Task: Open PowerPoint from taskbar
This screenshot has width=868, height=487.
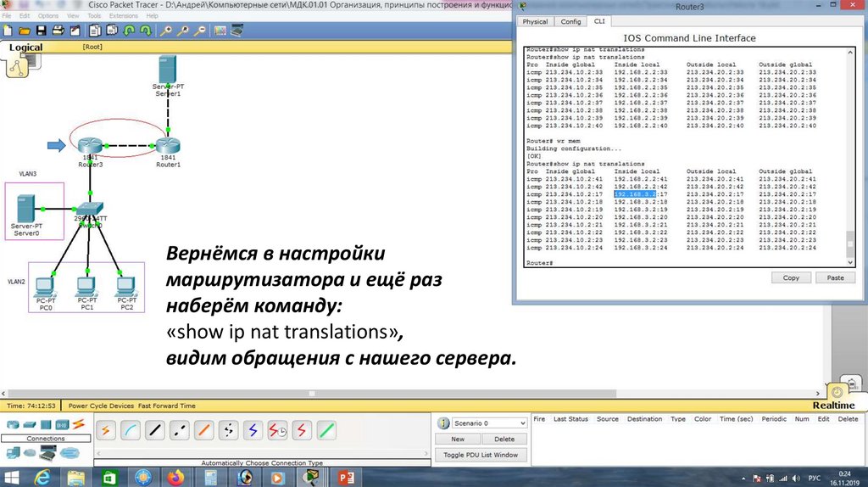Action: pyautogui.click(x=346, y=477)
